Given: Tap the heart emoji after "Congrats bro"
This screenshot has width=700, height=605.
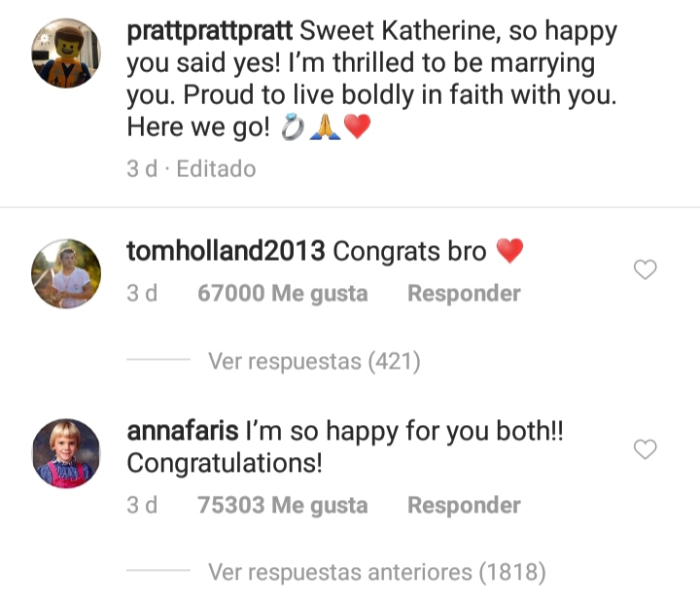Looking at the screenshot, I should 509,252.
